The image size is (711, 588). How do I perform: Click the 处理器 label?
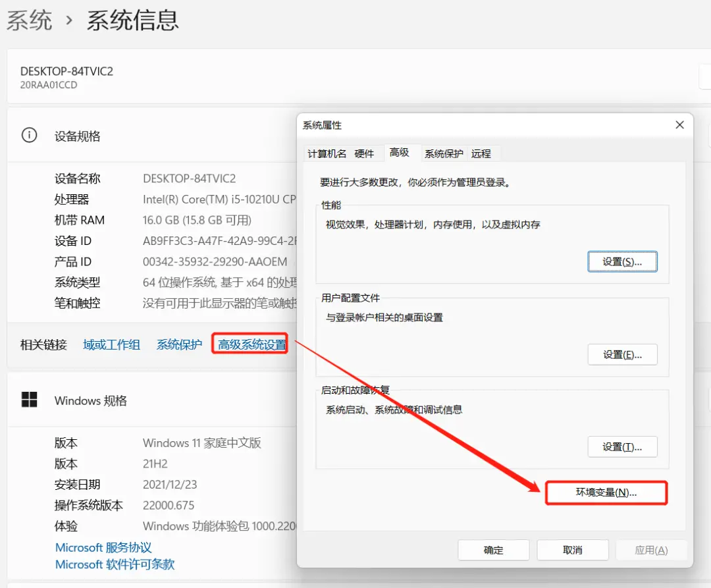(72, 199)
